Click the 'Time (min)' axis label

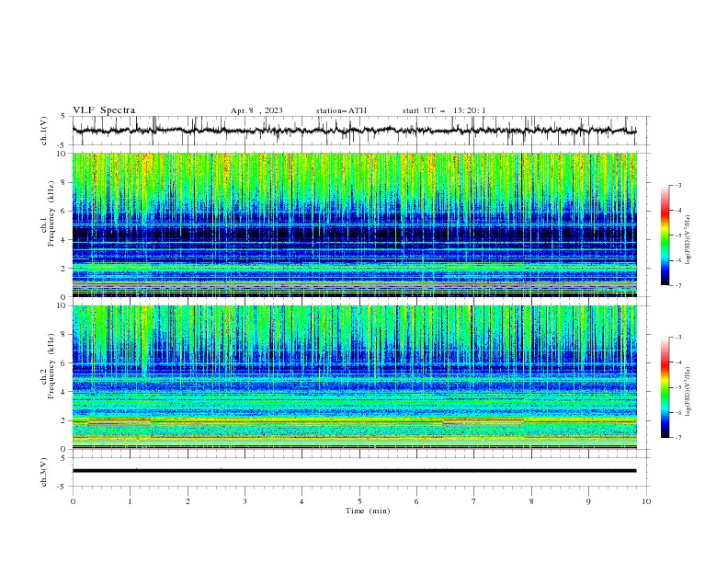pos(368,511)
